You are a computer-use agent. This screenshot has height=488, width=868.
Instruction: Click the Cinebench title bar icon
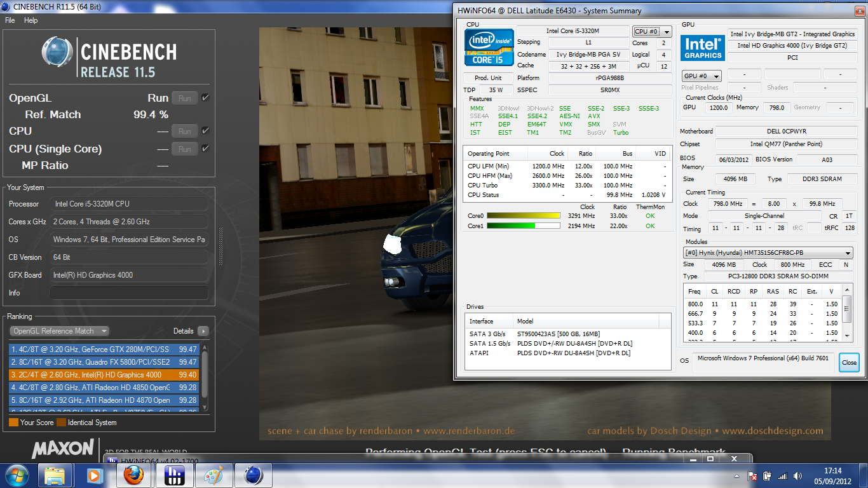pyautogui.click(x=6, y=7)
